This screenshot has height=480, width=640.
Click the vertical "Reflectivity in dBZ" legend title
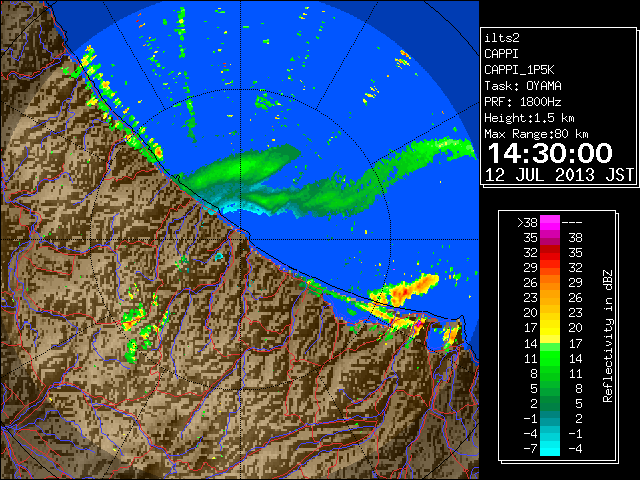click(608, 336)
